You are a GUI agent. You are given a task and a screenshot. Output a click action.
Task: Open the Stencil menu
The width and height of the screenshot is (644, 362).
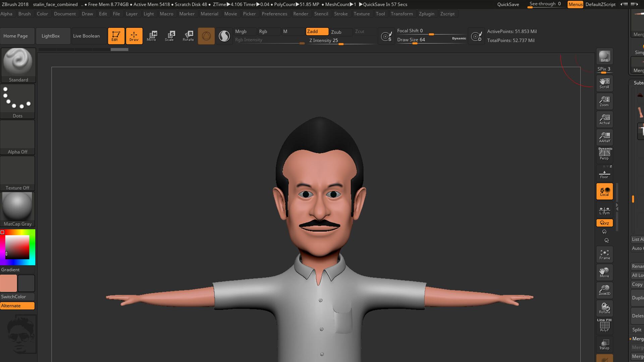pos(321,14)
